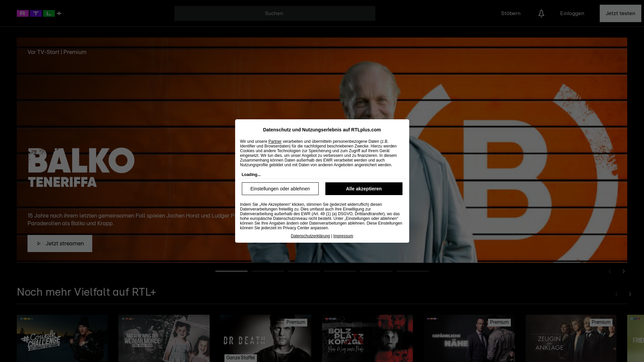Click hero carousel next arrow
The height and width of the screenshot is (362, 644).
(x=624, y=271)
